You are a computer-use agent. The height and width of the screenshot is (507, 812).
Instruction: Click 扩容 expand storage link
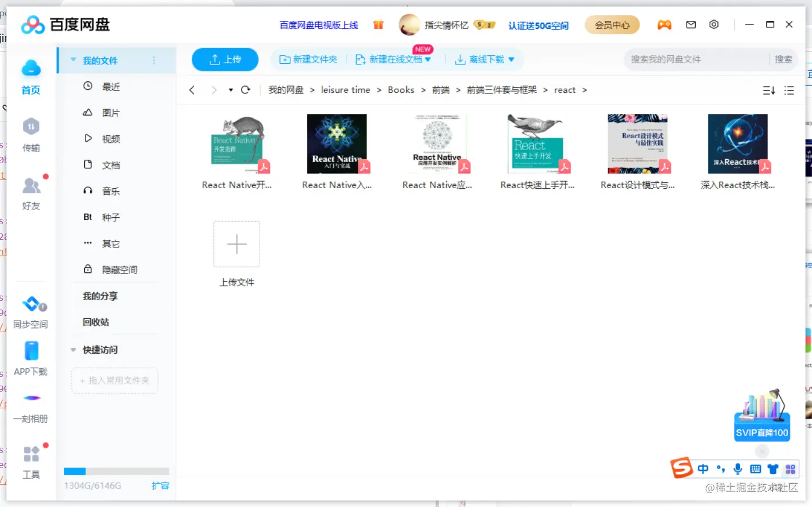(160, 486)
